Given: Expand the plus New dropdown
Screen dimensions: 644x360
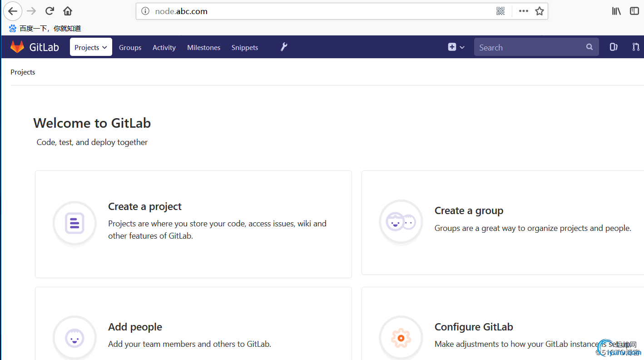Looking at the screenshot, I should (x=456, y=47).
